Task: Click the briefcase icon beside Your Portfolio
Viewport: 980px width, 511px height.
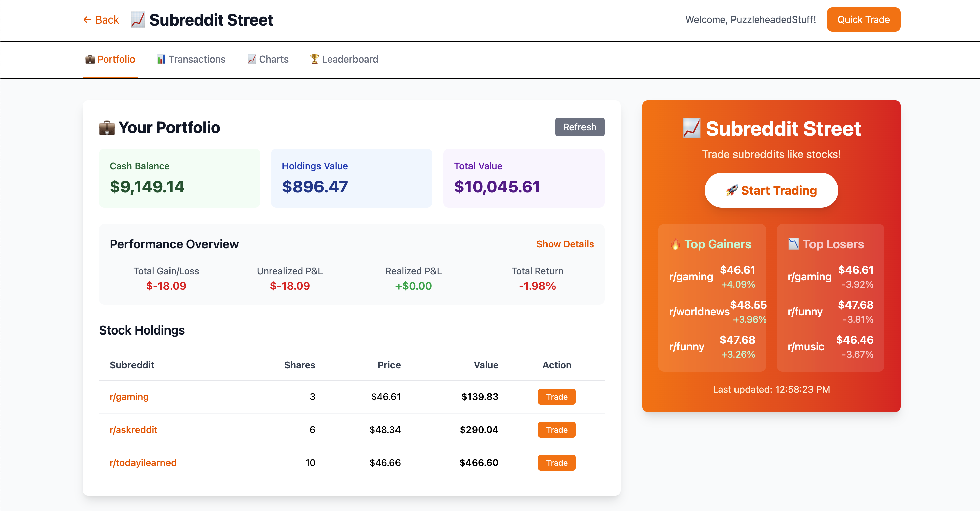Action: [x=107, y=128]
